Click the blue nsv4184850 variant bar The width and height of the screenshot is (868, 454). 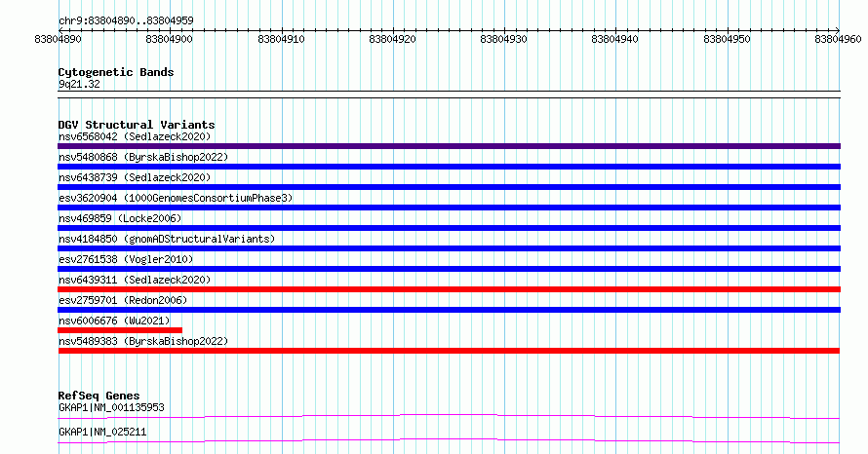click(449, 248)
